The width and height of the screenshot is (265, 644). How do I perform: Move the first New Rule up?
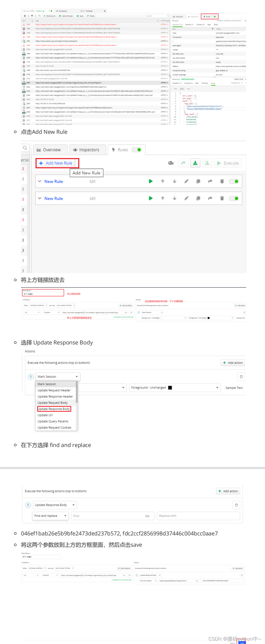point(163,181)
